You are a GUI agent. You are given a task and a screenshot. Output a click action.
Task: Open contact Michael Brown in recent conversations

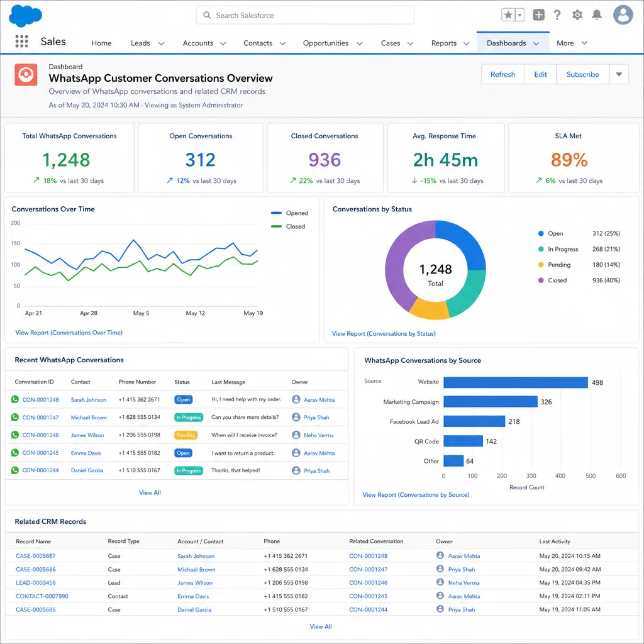tap(89, 418)
